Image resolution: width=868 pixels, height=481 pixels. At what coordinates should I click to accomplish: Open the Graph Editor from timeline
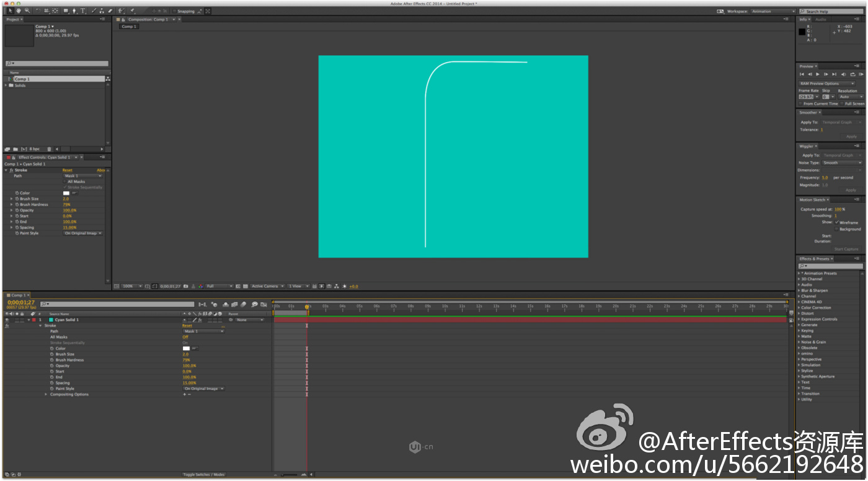point(263,304)
